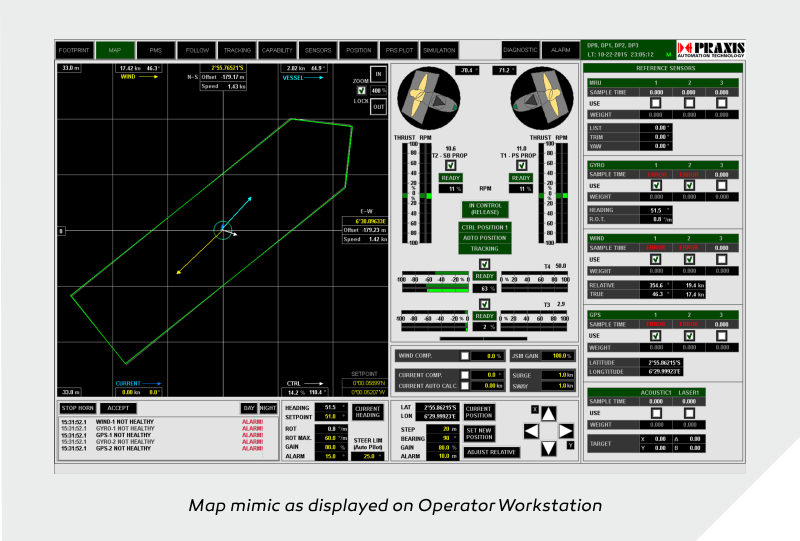The width and height of the screenshot is (800, 541).
Task: Check the GYRO sensor 3 USE box
Action: point(721,186)
